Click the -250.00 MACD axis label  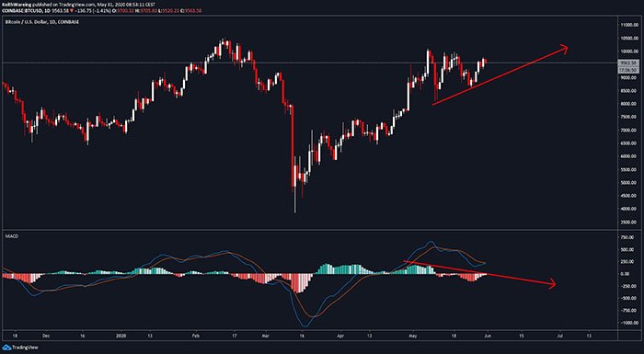pos(628,286)
